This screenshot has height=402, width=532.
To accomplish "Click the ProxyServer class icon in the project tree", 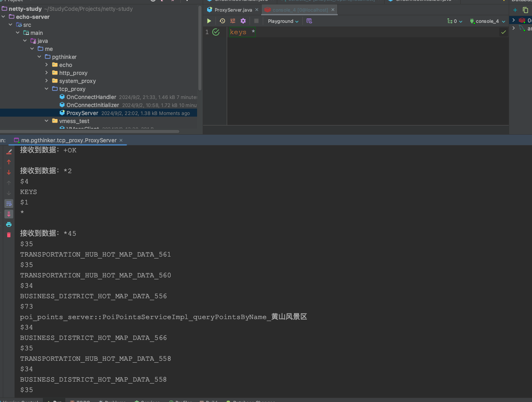I will click(x=62, y=113).
